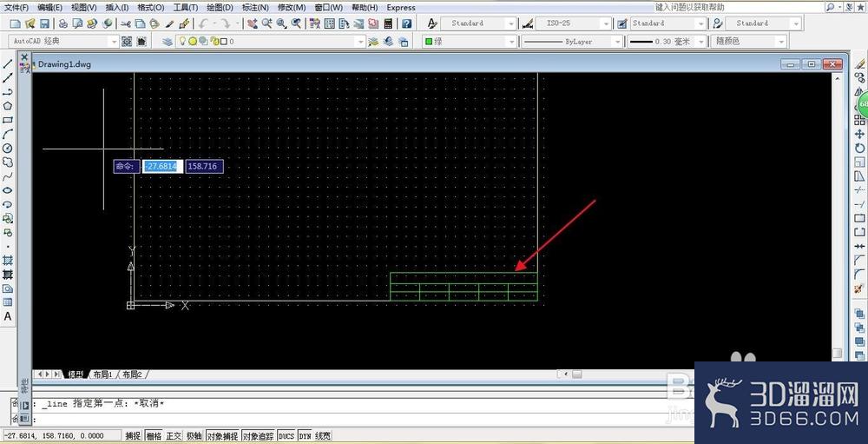The width and height of the screenshot is (868, 444).
Task: Select the Revision Cloud tool
Action: point(8,162)
